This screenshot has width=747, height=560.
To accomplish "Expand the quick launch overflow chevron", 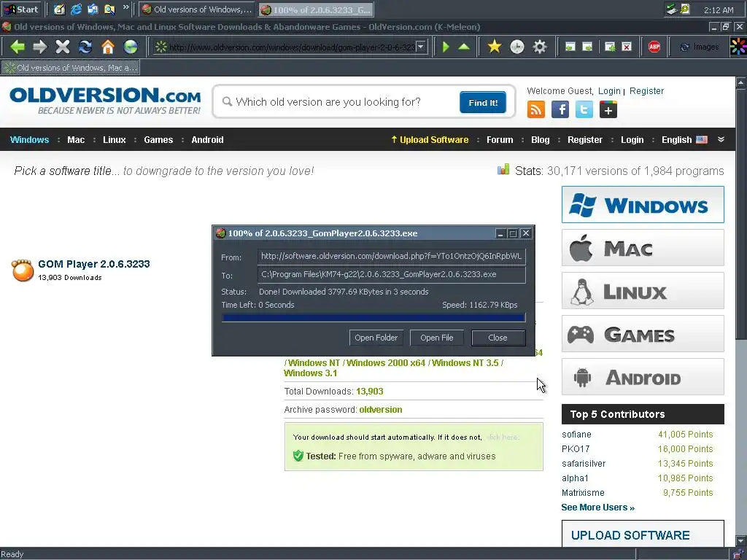I will [125, 7].
